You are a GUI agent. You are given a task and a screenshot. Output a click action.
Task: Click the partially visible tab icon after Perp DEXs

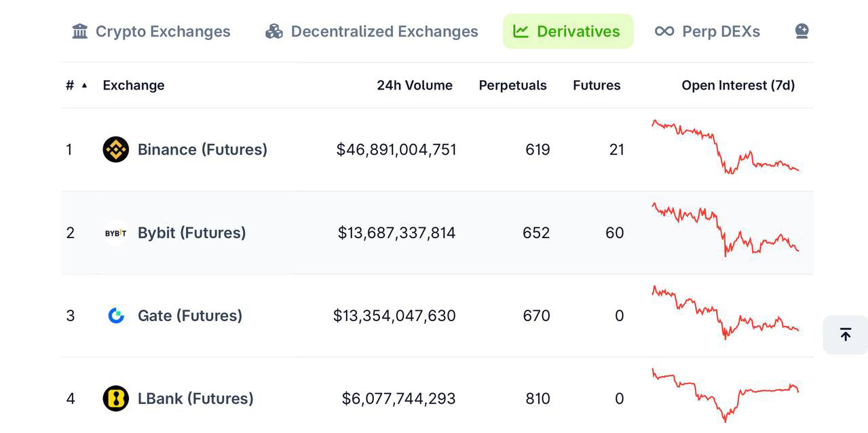[801, 31]
